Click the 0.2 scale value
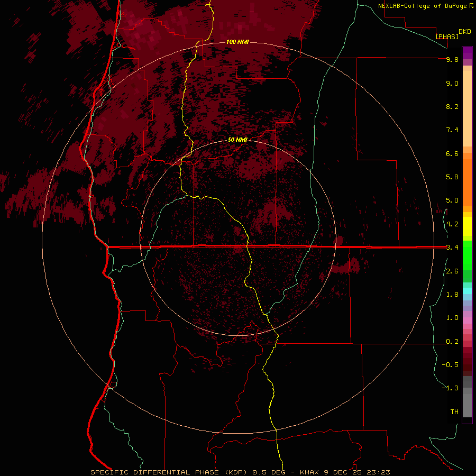 pyautogui.click(x=452, y=342)
